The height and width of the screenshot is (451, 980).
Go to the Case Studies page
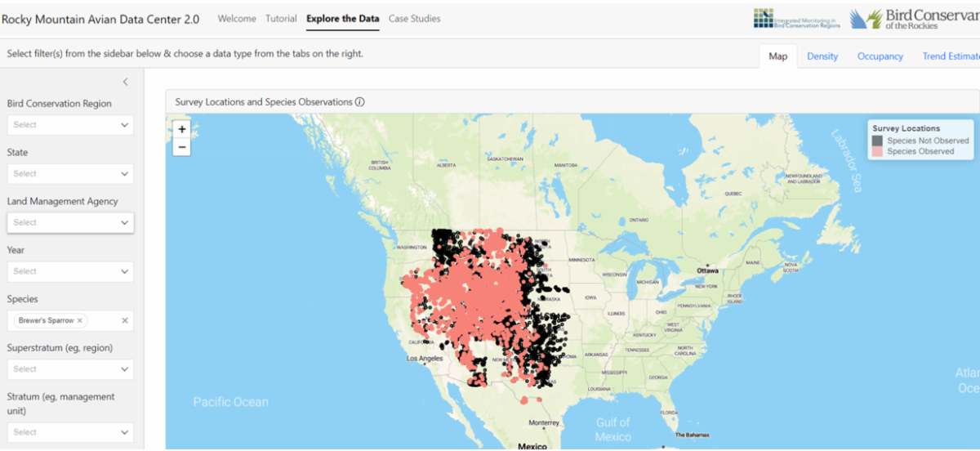(x=414, y=19)
